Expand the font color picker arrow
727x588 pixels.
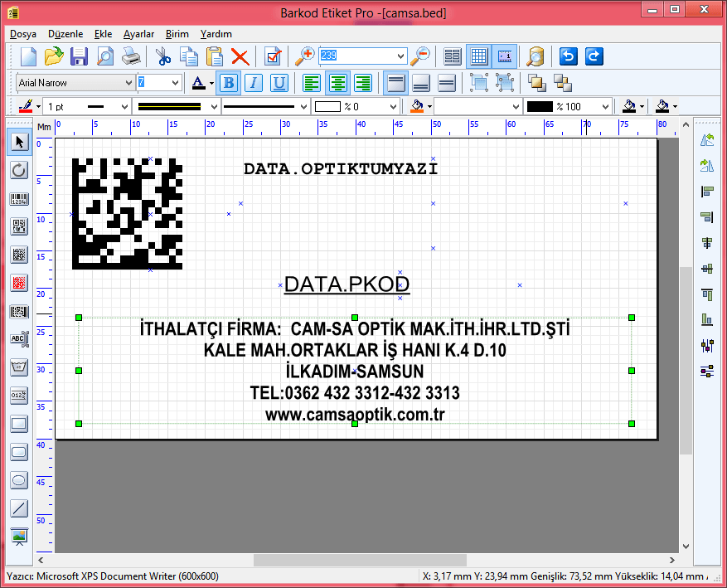[x=212, y=84]
